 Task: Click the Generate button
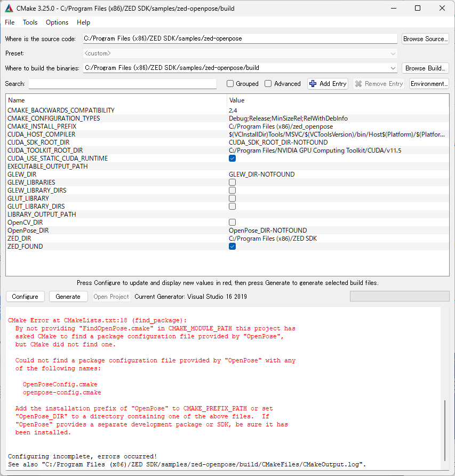pos(68,297)
